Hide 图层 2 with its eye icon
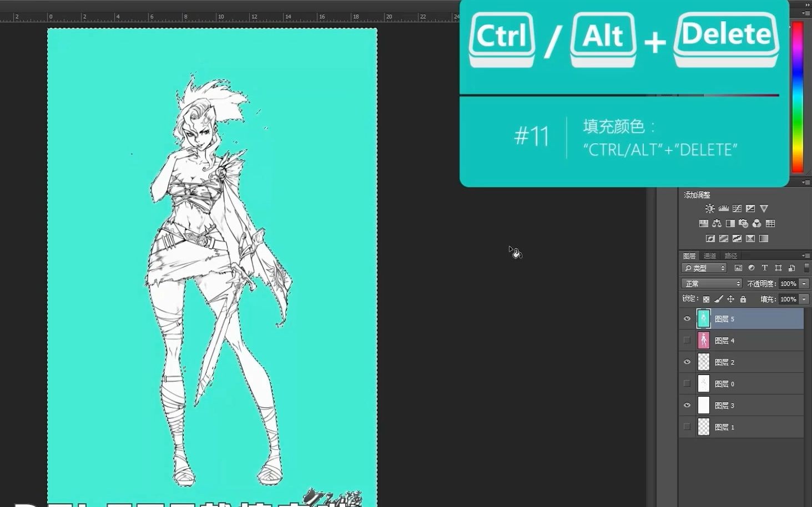The image size is (812, 507). pyautogui.click(x=687, y=362)
